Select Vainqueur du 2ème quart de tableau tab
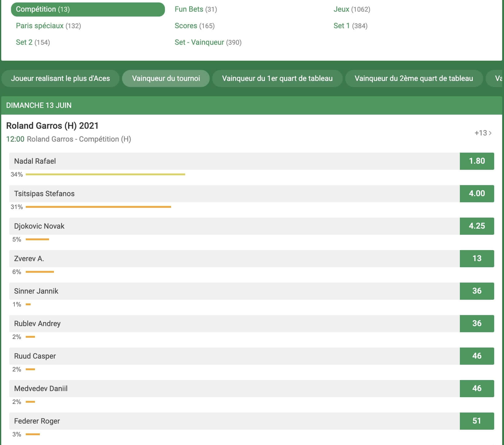 (414, 78)
